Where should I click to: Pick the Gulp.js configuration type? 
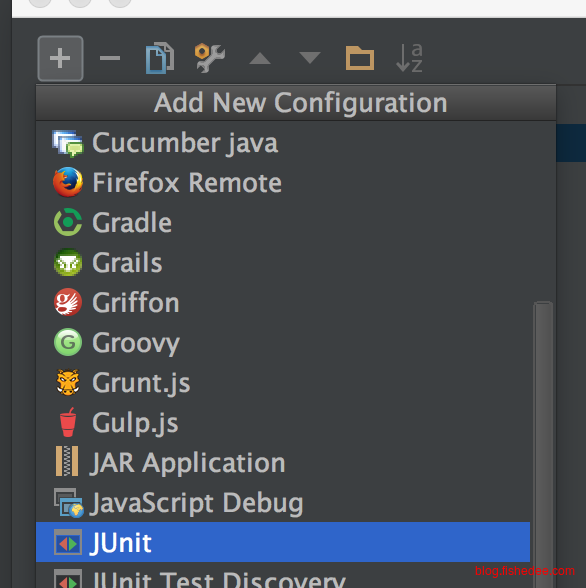pos(283,423)
